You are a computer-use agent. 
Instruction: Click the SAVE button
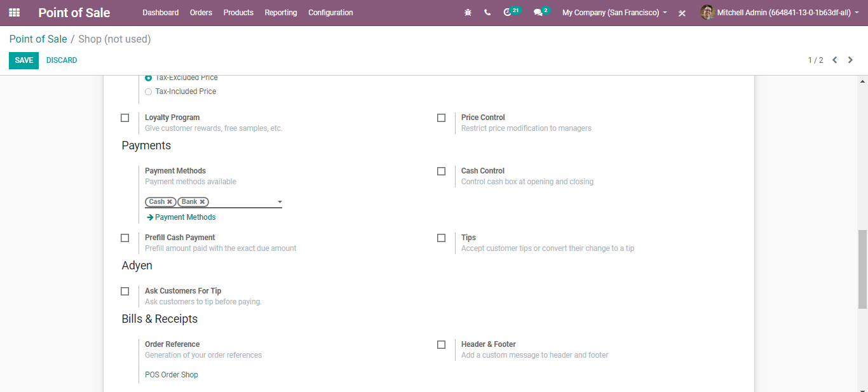click(24, 60)
